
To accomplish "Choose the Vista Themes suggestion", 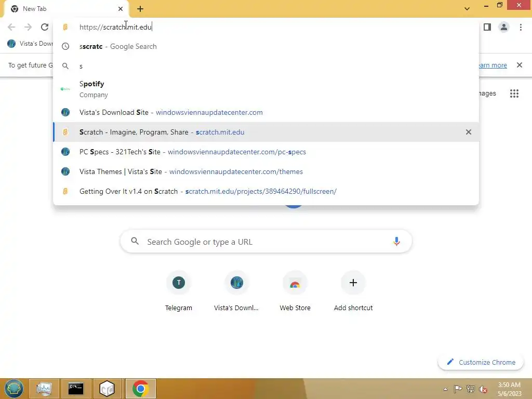I will (266, 171).
